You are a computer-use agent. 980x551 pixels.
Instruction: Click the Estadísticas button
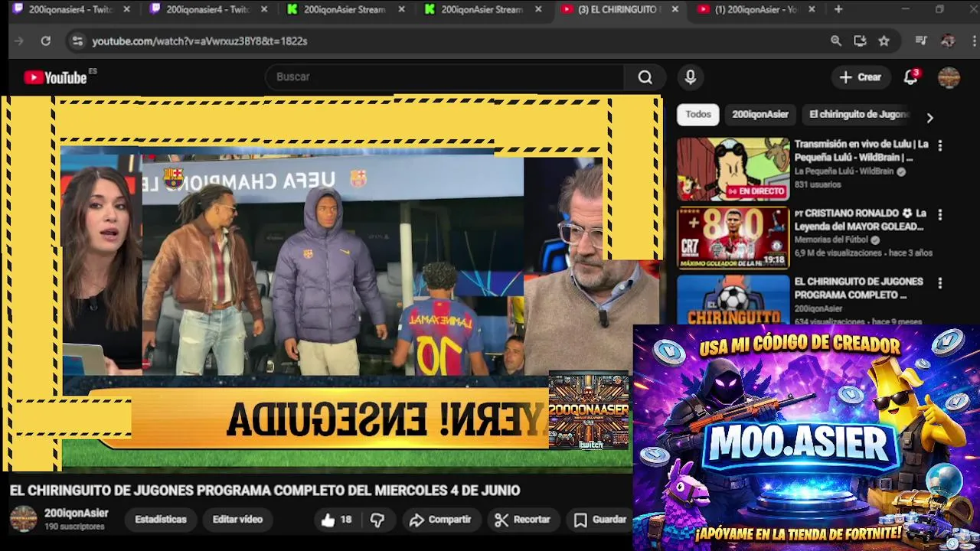161,520
